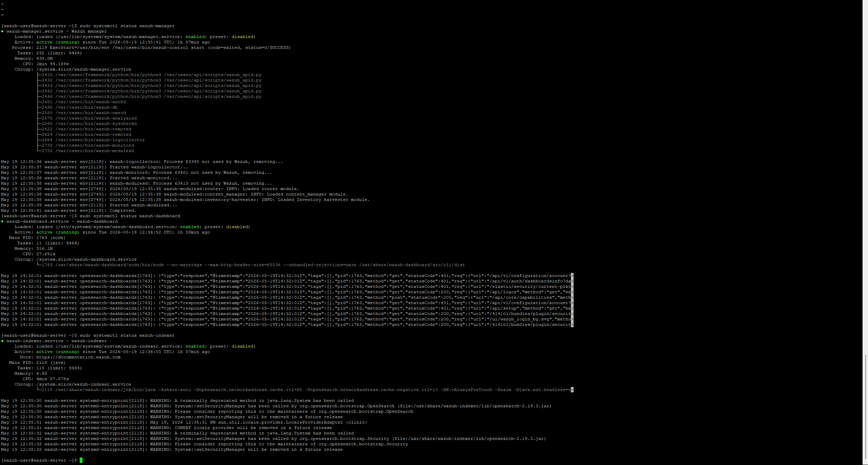
Task: Click the 'CPU: 1min 44.169s' value
Action: click(53, 64)
